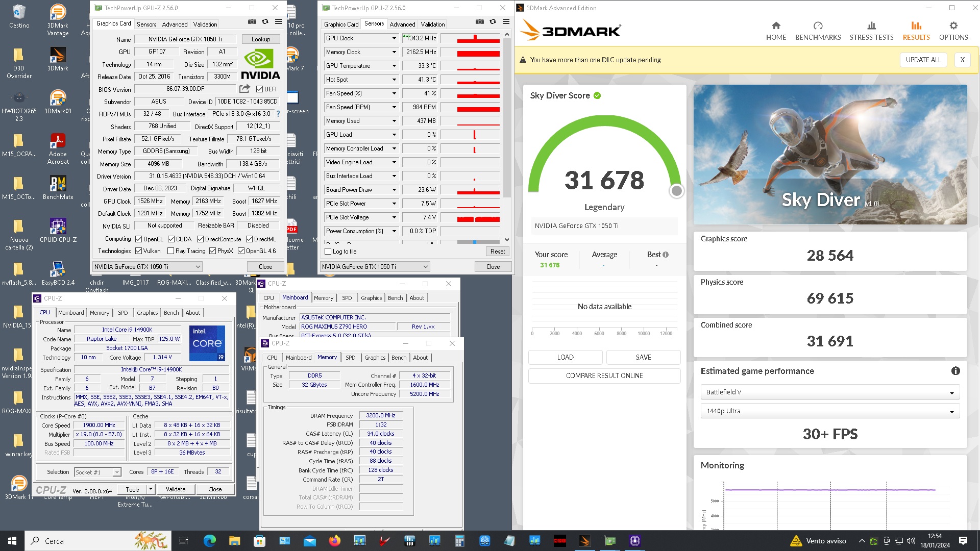Toggle the DirectML checkbox

click(x=249, y=239)
